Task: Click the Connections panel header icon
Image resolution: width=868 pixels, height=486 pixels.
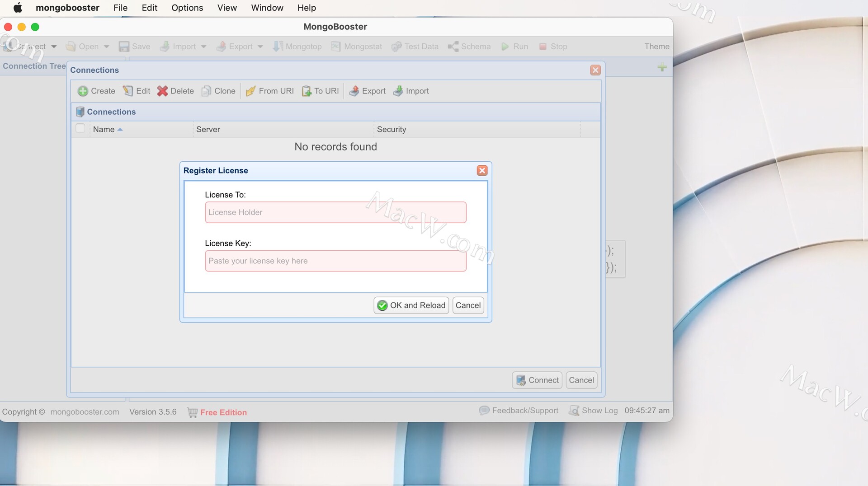Action: [x=80, y=112]
